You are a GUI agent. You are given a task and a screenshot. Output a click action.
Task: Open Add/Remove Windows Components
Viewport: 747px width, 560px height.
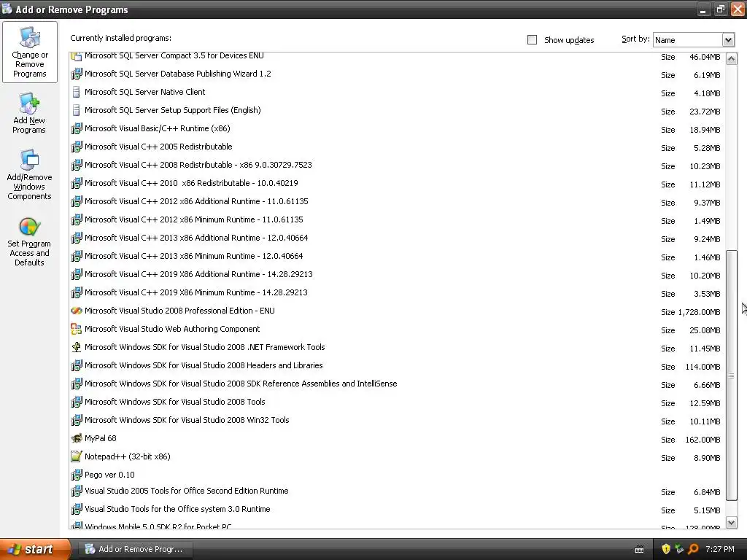29,175
